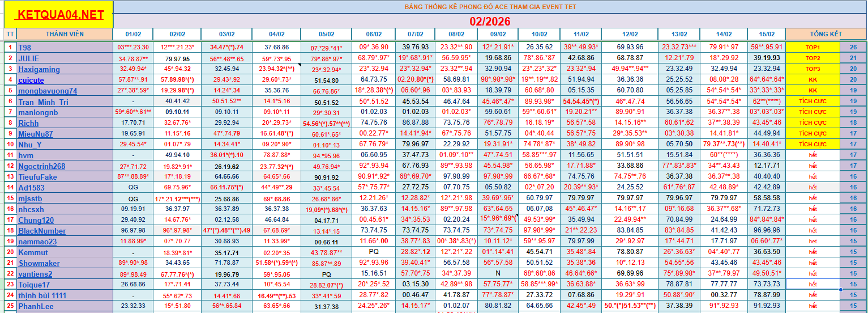Select the THÀNH VIÊN column header

(65, 34)
